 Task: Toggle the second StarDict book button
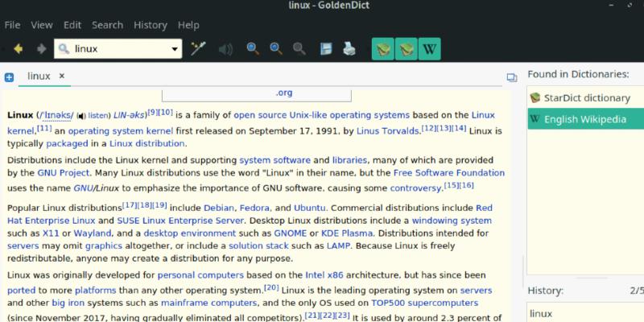tap(407, 49)
